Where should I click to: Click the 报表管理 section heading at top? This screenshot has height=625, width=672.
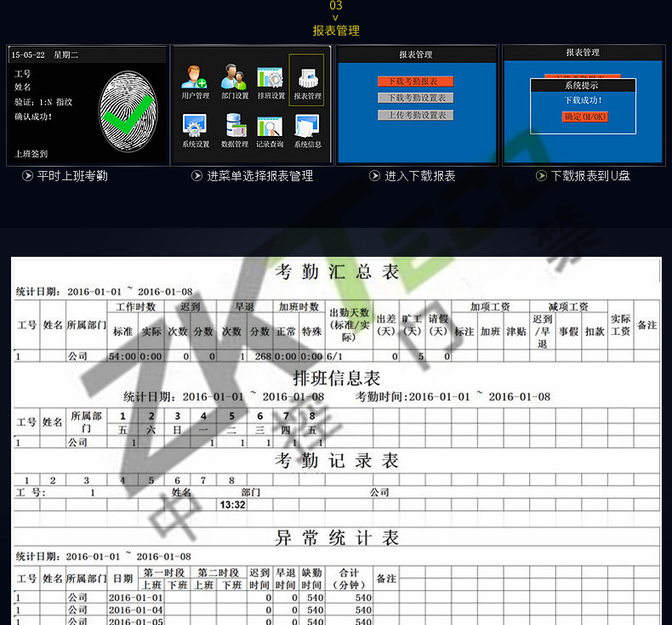coord(336,31)
